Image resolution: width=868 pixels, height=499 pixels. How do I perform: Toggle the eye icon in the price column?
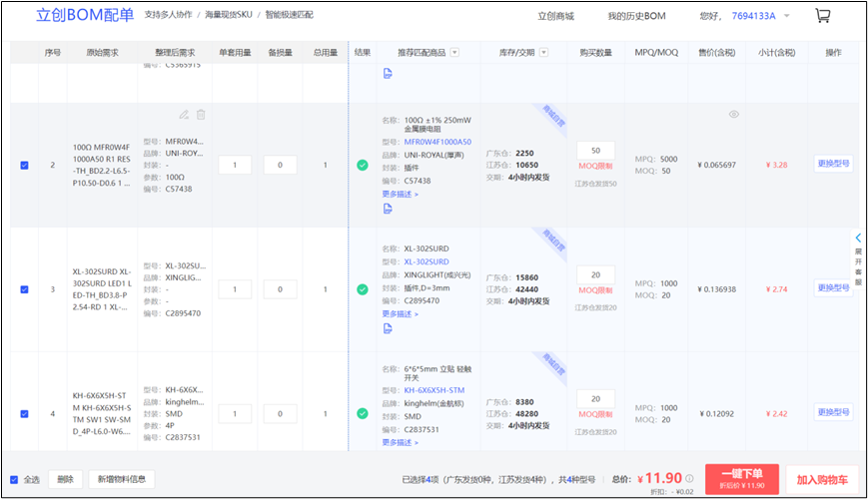[x=733, y=114]
